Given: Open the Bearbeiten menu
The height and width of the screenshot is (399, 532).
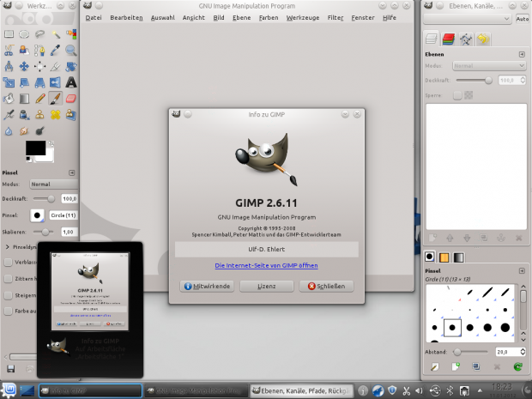Looking at the screenshot, I should pyautogui.click(x=126, y=18).
